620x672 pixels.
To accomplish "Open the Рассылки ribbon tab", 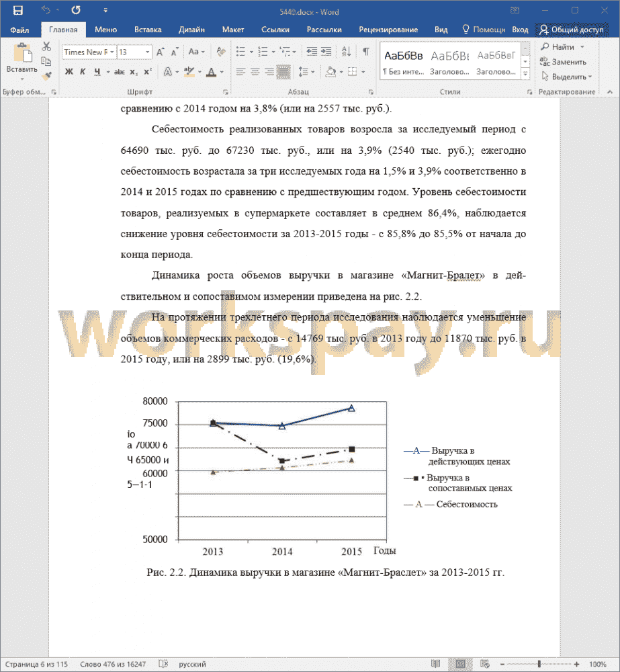I will pyautogui.click(x=324, y=30).
